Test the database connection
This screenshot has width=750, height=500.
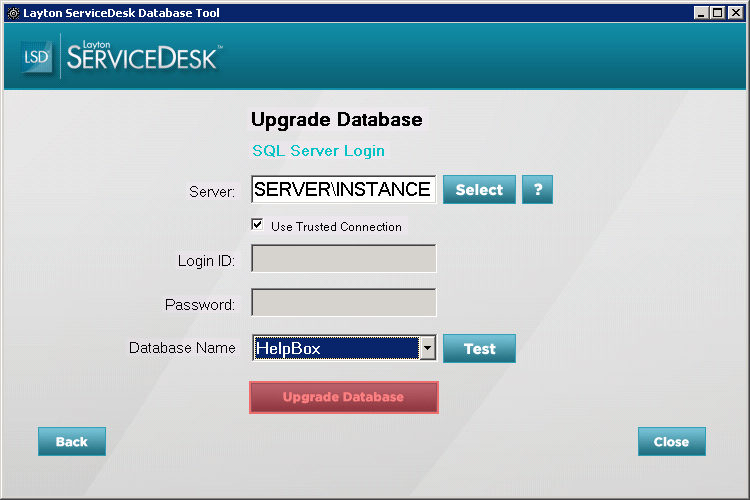(479, 348)
